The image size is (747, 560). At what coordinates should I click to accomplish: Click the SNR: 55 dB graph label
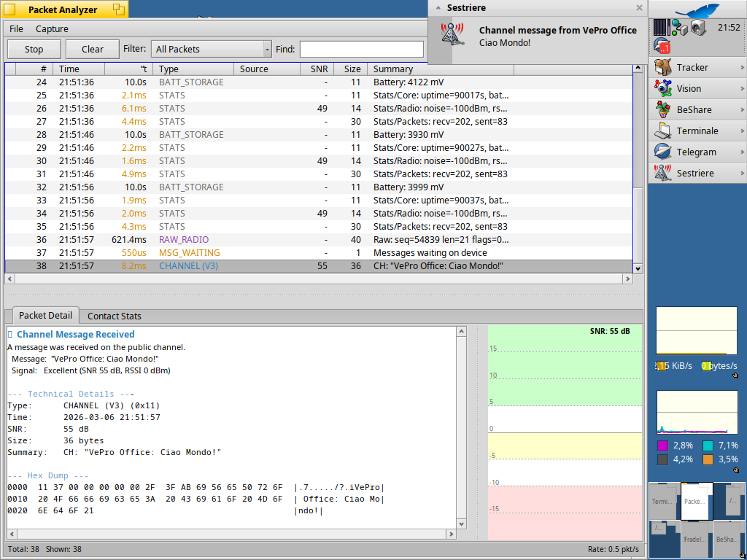point(610,331)
